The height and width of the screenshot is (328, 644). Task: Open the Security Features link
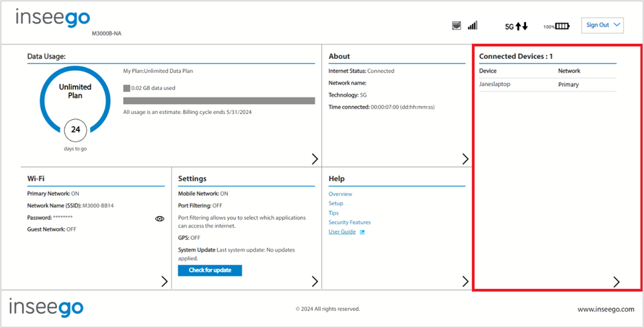[x=350, y=223]
